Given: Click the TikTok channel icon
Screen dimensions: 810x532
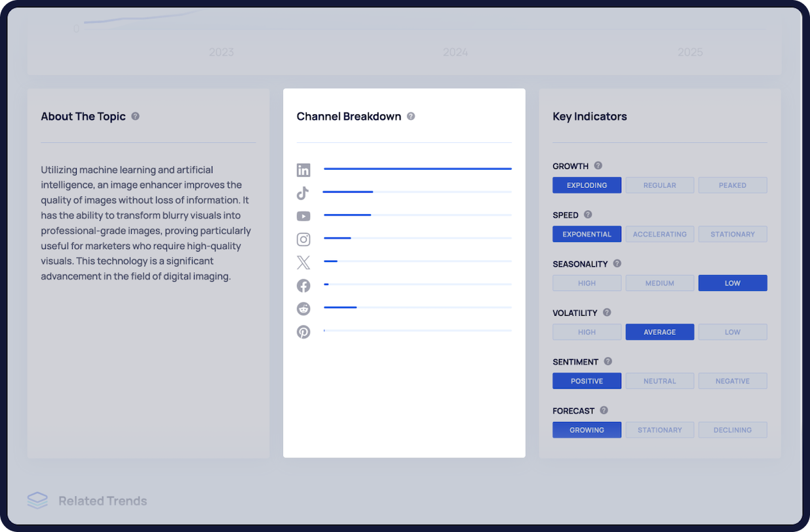Looking at the screenshot, I should [x=303, y=193].
